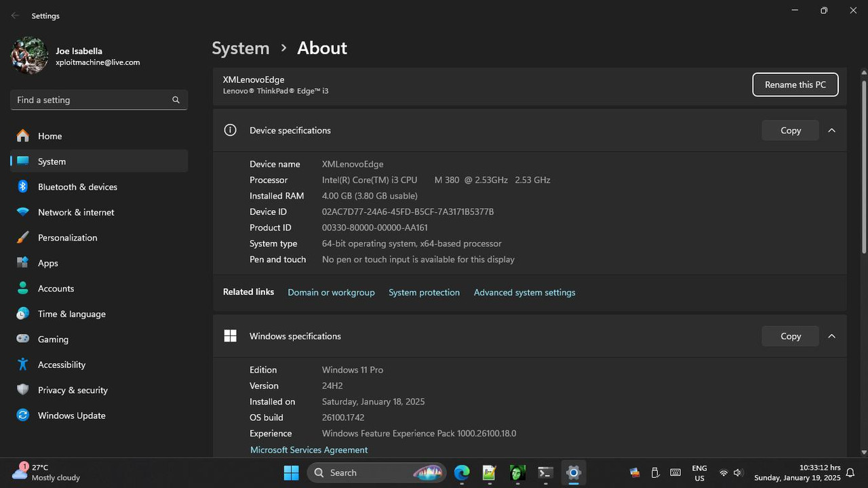Screen dimensions: 868x488
Task: Open Privacy & security settings
Action: coord(73,390)
